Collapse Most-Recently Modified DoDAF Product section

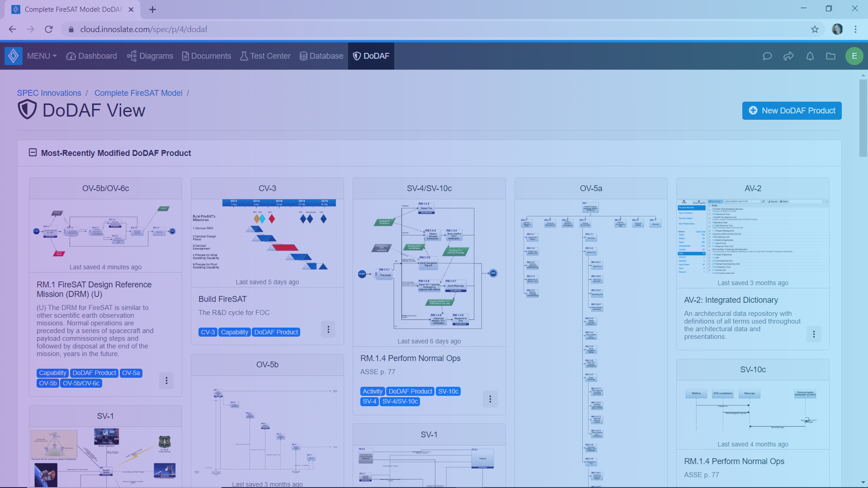[33, 153]
